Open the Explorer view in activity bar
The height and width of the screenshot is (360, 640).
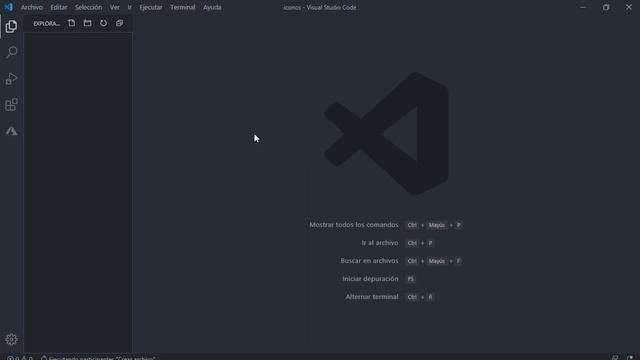(11, 27)
